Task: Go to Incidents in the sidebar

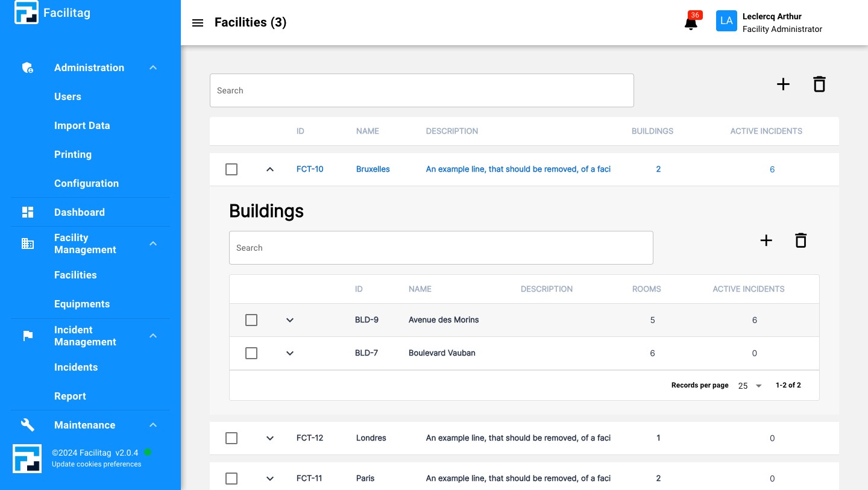Action: [76, 367]
